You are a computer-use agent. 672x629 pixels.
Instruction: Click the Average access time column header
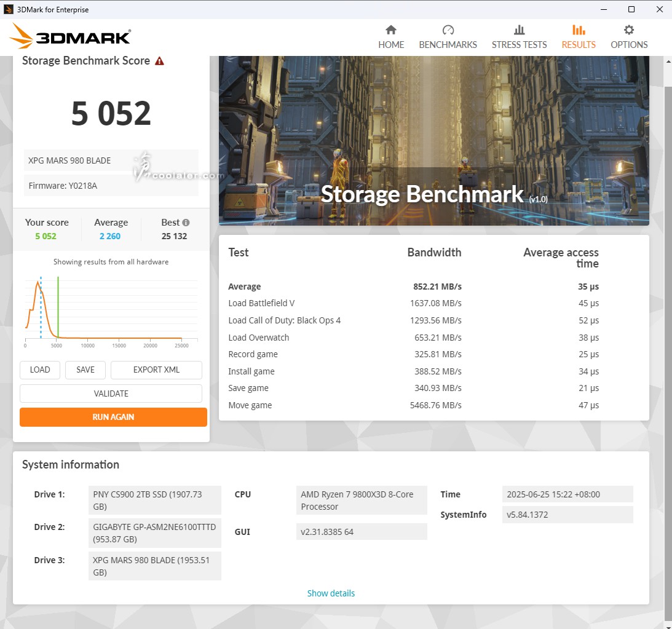tap(561, 258)
